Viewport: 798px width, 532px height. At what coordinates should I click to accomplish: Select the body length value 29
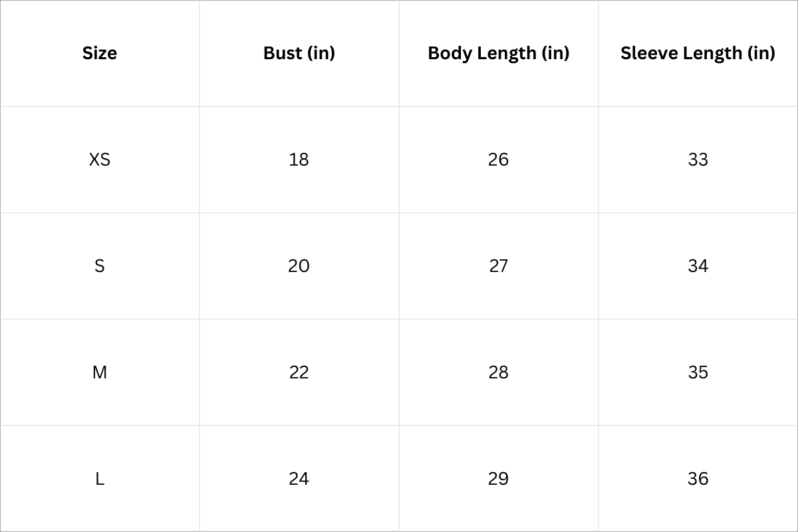tap(498, 479)
